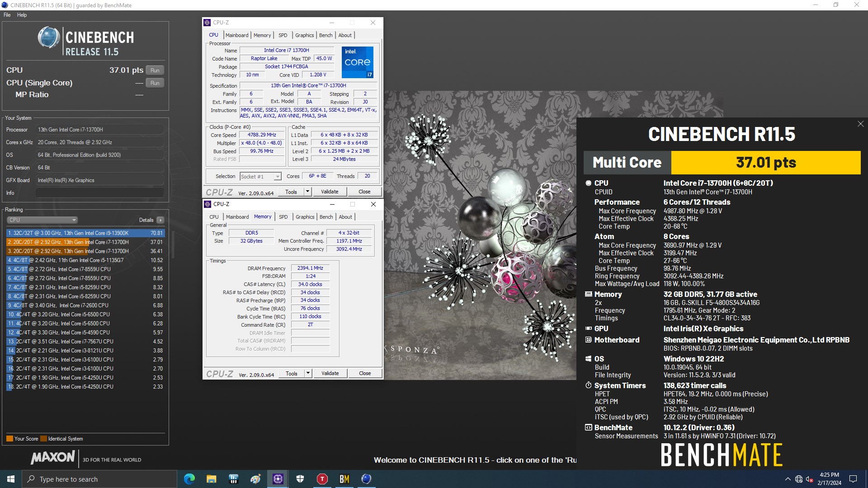Viewport: 868px width, 488px height.
Task: Open About tab in lower CPU-Z window
Action: coord(345,217)
